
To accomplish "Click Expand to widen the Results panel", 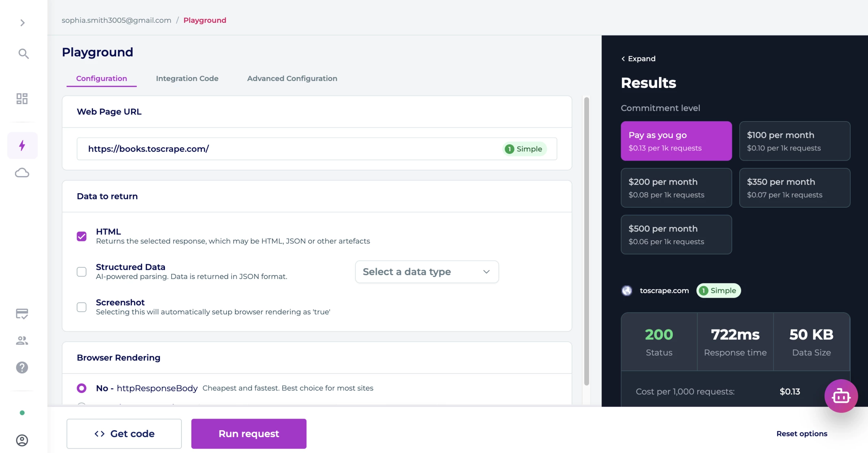I will click(638, 59).
